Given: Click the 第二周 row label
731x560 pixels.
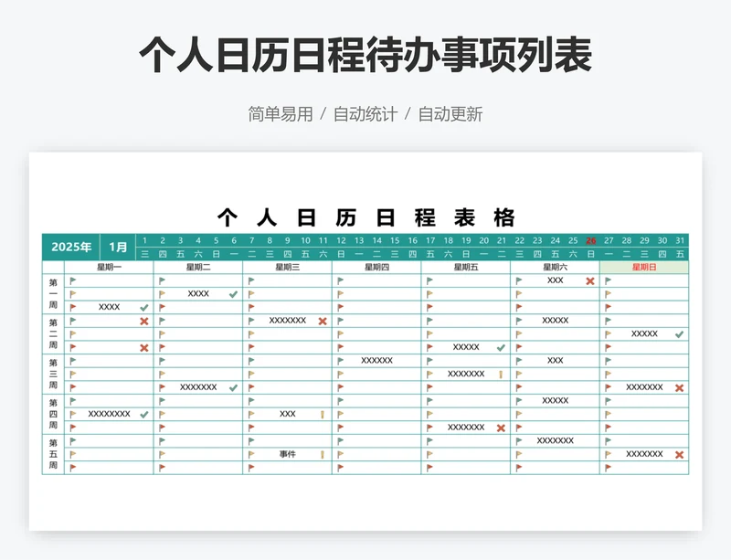Looking at the screenshot, I should [53, 333].
